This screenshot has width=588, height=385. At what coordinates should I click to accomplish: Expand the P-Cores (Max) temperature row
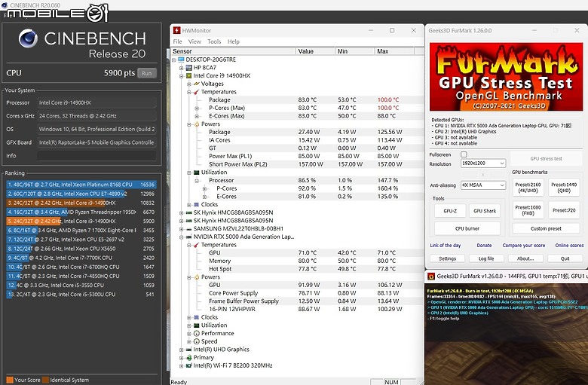click(x=197, y=108)
